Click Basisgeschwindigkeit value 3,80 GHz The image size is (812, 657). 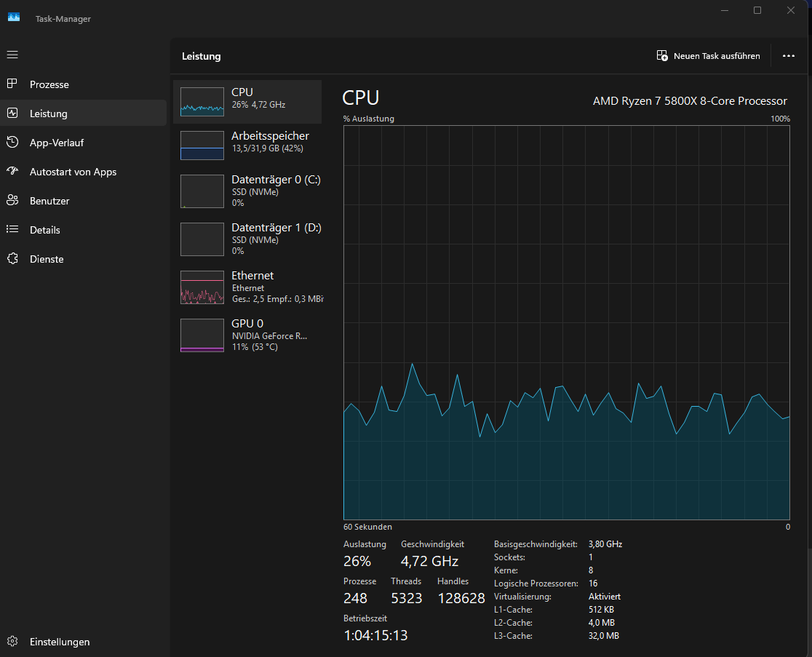coord(605,544)
